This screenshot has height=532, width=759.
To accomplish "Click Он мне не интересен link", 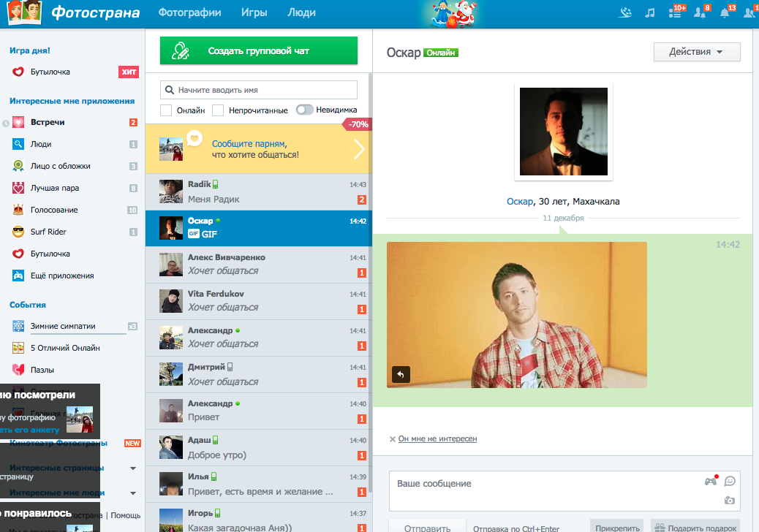I will (x=437, y=438).
